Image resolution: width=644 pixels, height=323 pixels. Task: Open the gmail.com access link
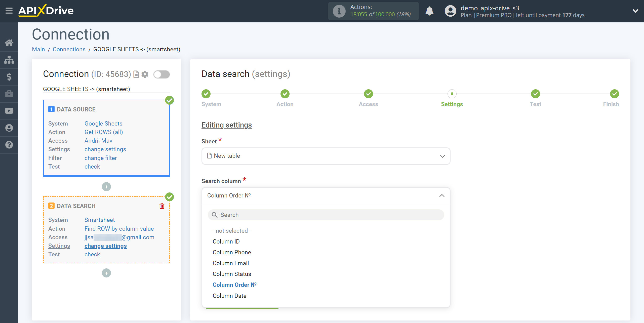pos(119,237)
